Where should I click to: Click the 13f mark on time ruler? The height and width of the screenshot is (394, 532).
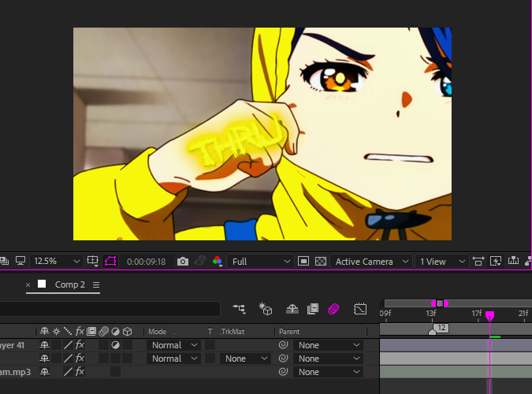pyautogui.click(x=431, y=314)
